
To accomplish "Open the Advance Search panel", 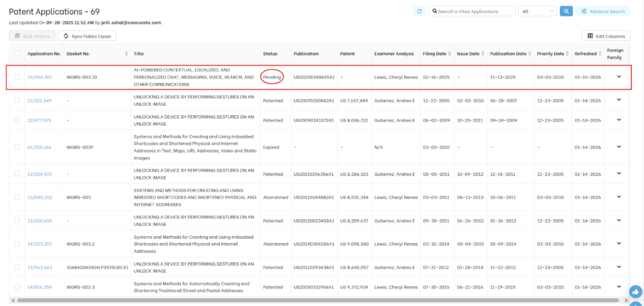I will (602, 11).
